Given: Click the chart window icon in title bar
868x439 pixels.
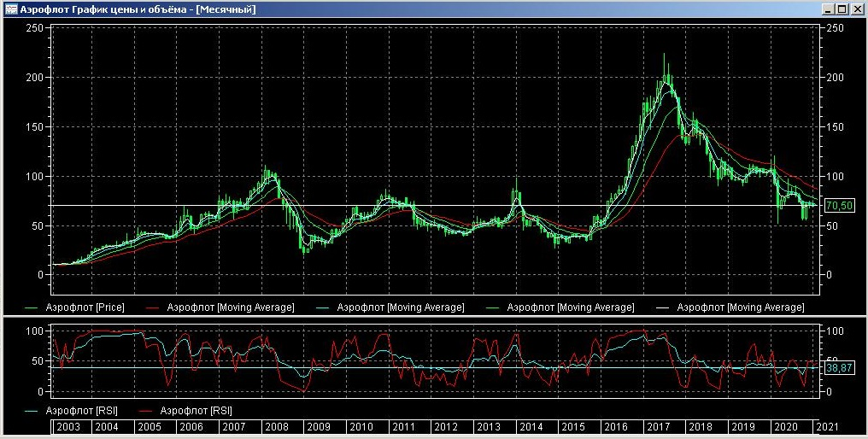Looking at the screenshot, I should coord(10,9).
